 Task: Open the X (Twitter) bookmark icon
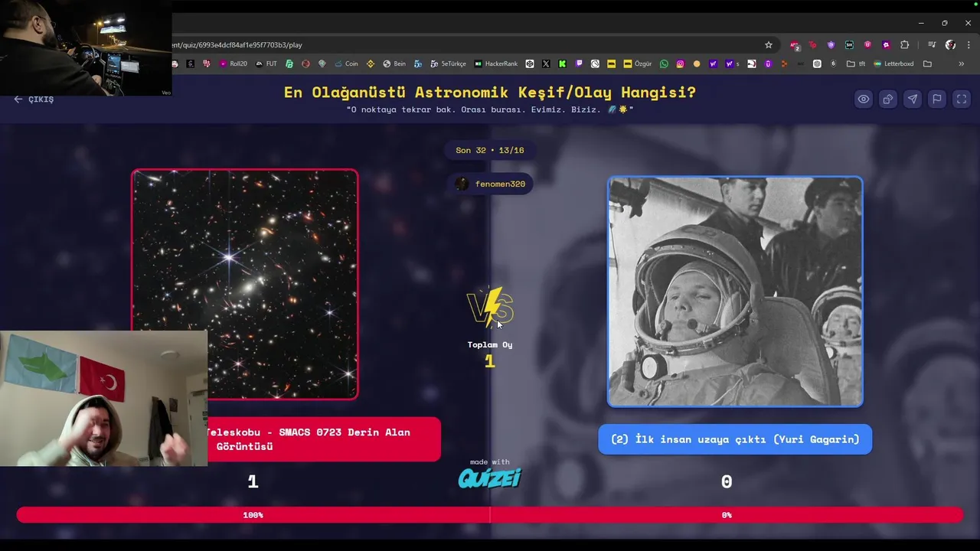pos(546,64)
